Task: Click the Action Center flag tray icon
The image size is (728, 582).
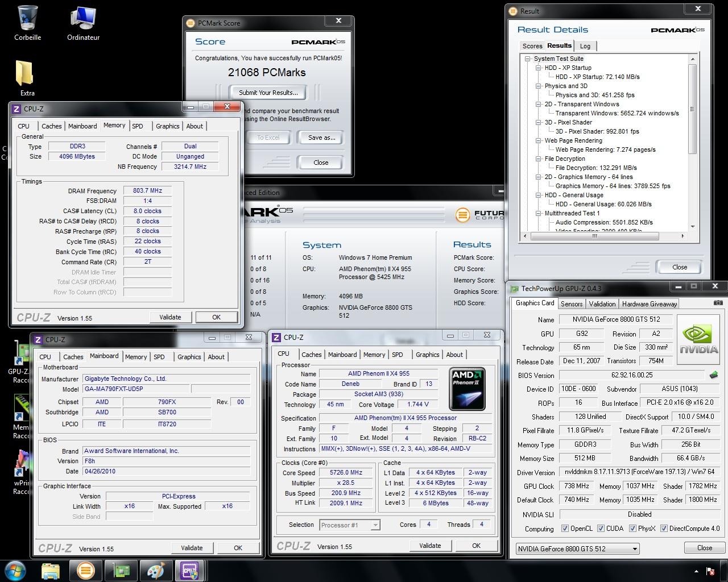Action: click(x=710, y=571)
